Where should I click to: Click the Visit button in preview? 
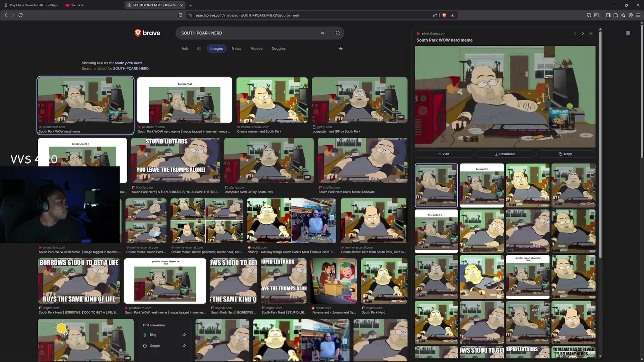coord(444,154)
